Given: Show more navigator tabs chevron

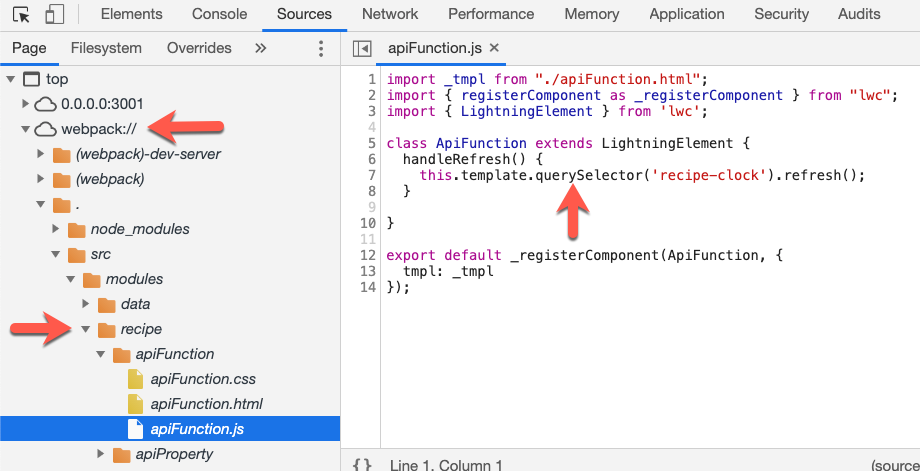Looking at the screenshot, I should click(x=261, y=48).
